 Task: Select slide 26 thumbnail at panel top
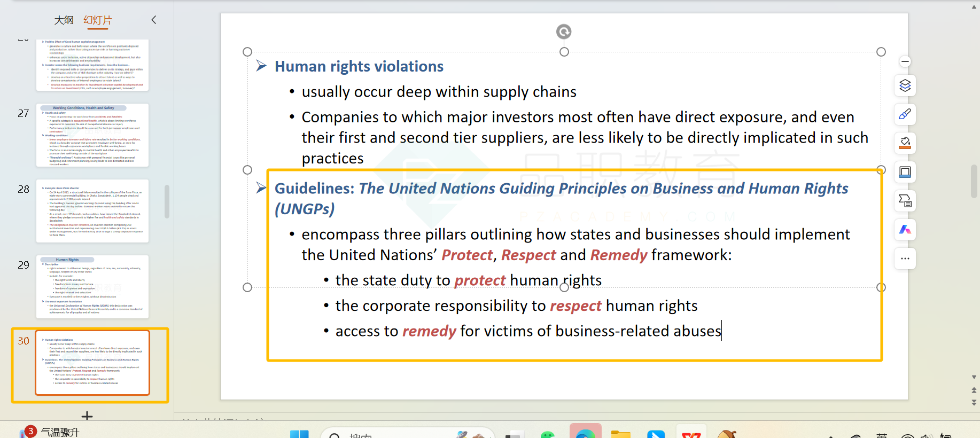tap(92, 65)
